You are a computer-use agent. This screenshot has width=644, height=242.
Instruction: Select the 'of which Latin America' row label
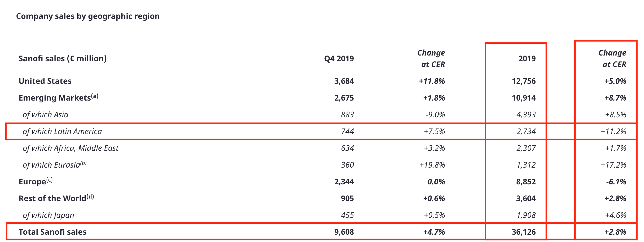pos(62,131)
